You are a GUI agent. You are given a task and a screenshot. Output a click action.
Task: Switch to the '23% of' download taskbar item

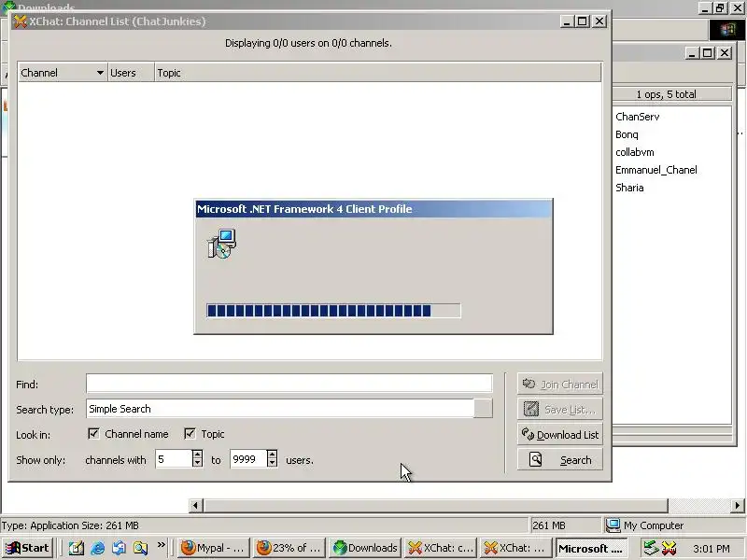(x=289, y=548)
